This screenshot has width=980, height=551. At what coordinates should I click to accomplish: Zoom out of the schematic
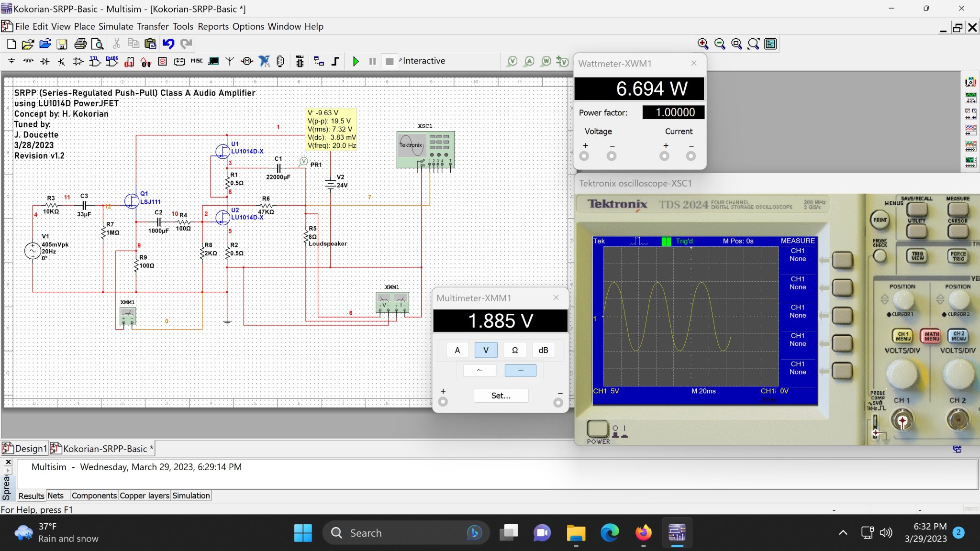tap(719, 44)
